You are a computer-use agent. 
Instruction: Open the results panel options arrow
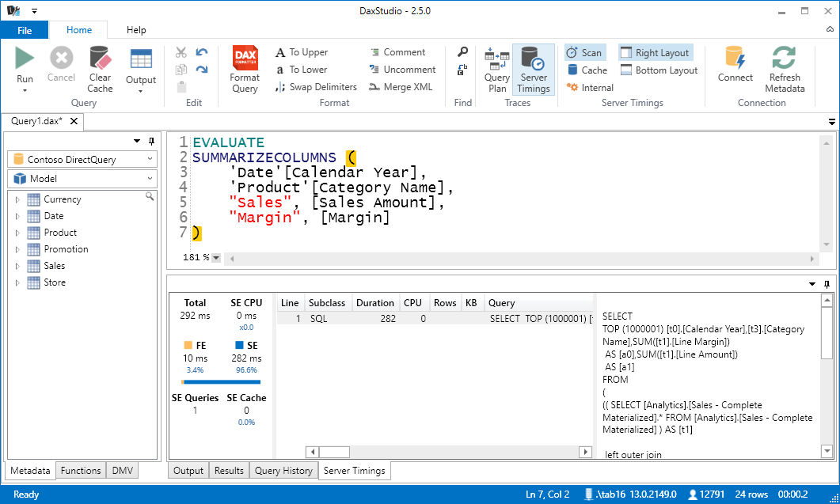point(812,284)
